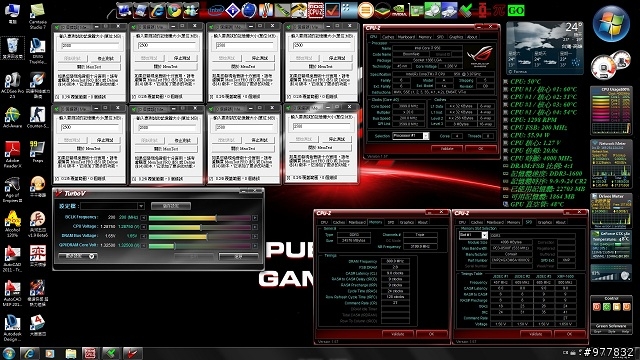
Task: Decrease BCLK Frequency with left arrow
Action: pyautogui.click(x=143, y=218)
